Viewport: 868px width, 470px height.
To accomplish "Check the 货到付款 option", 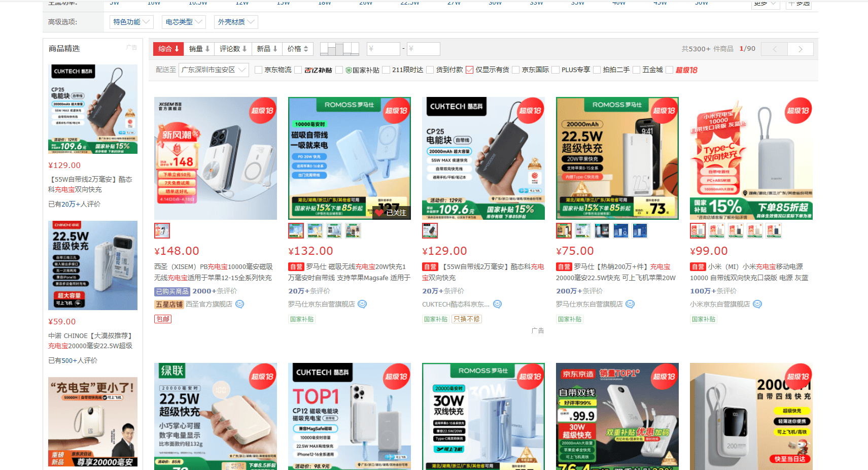I will coord(430,70).
